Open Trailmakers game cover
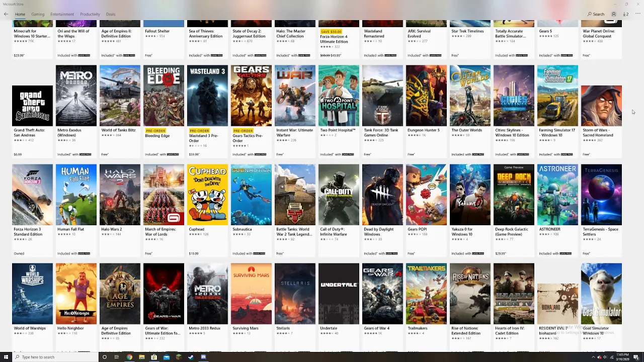 426,294
